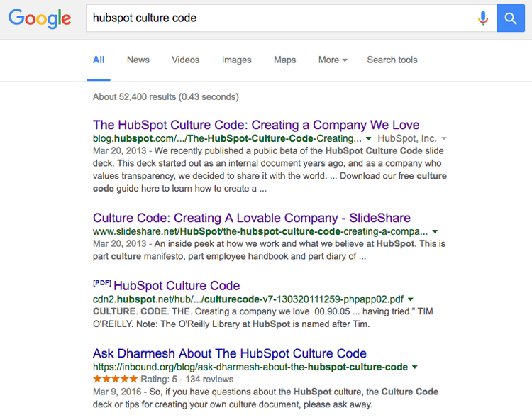Click the blog.hubspot.com green URL text
This screenshot has width=532, height=420.
[x=227, y=139]
